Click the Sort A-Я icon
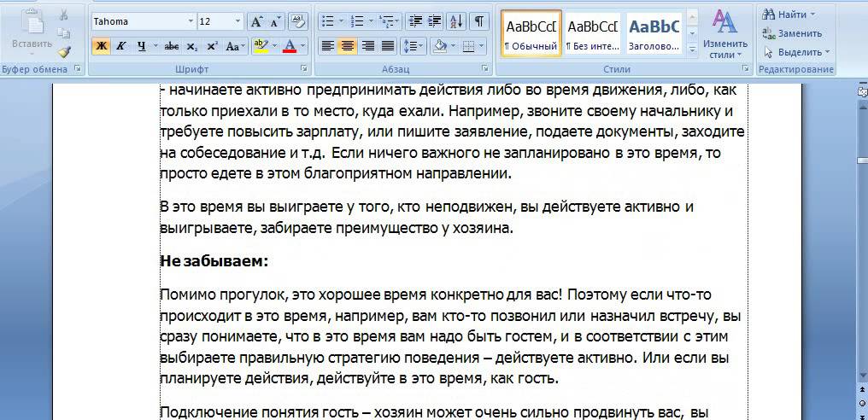Screen dimensions: 868x420 pyautogui.click(x=457, y=21)
